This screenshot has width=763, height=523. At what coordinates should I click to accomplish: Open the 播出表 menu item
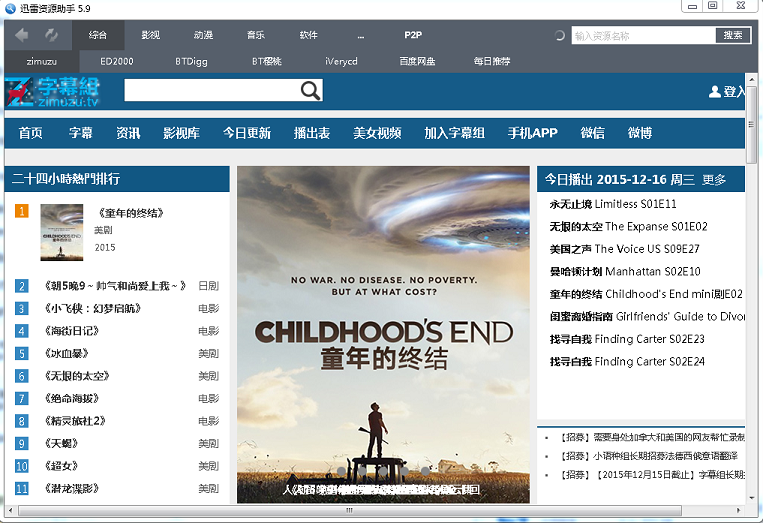click(x=312, y=133)
